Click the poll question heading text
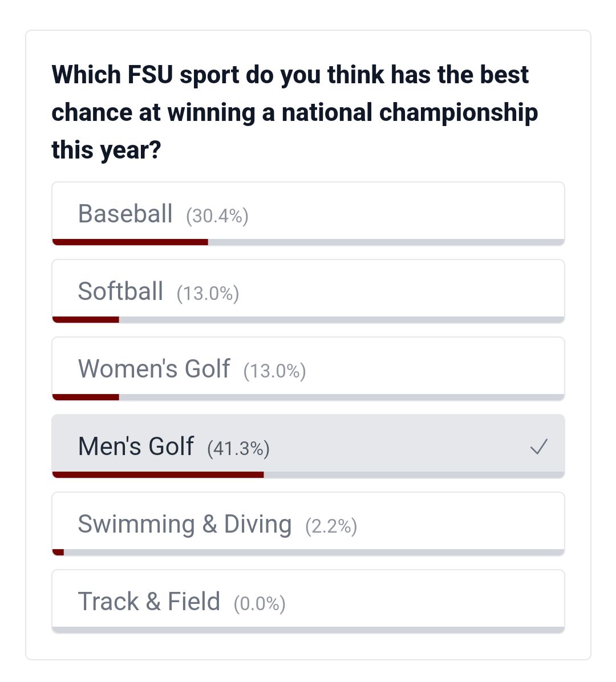 tap(294, 112)
